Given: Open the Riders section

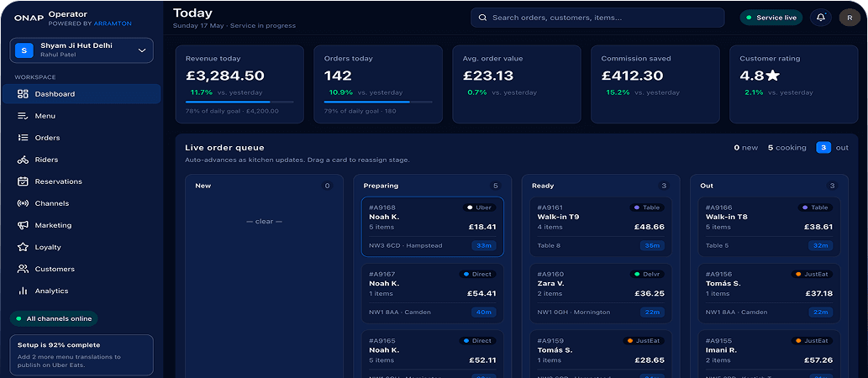Looking at the screenshot, I should click(x=82, y=160).
